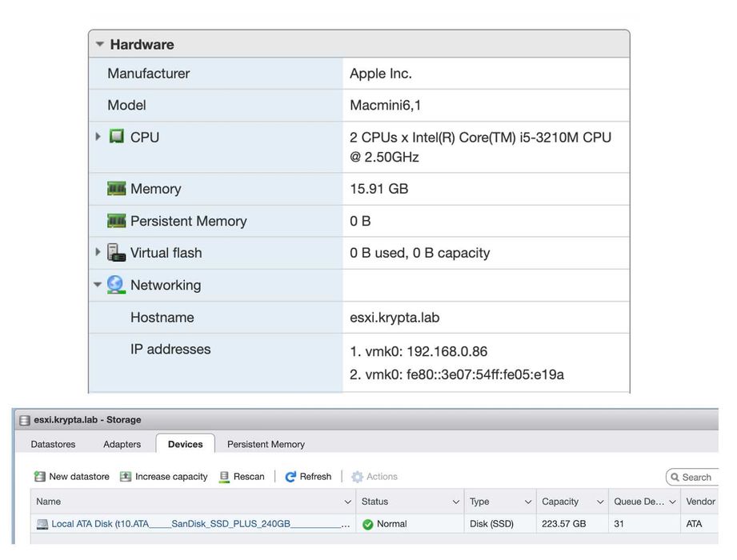Switch to the Datastores tab
This screenshot has width=737, height=560.
53,444
